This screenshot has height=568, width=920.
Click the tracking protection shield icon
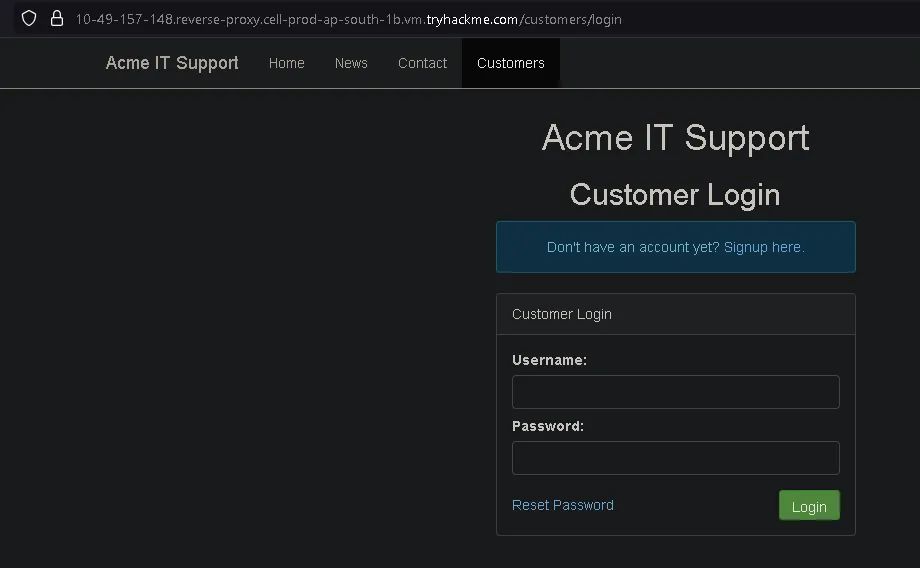point(29,19)
